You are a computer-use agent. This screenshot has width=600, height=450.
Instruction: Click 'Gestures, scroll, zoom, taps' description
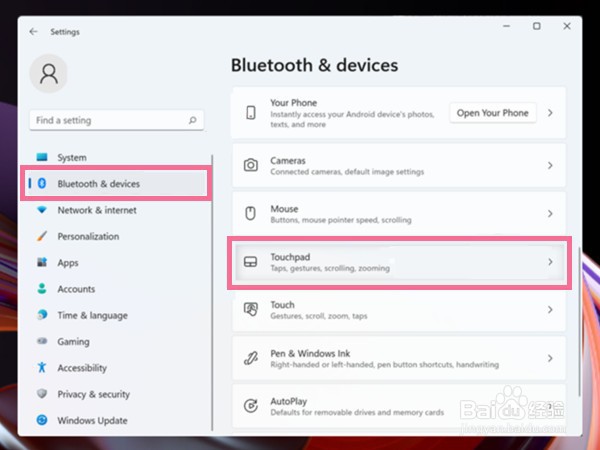point(319,316)
